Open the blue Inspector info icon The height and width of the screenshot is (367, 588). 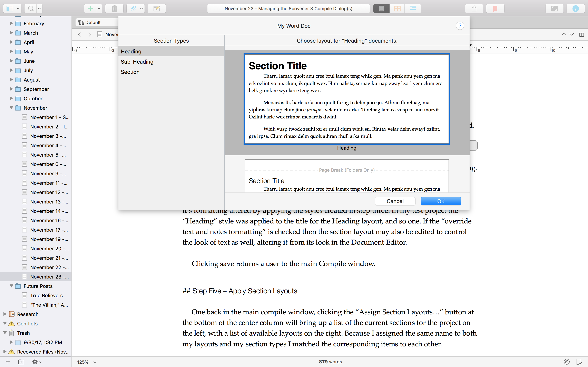click(x=575, y=9)
